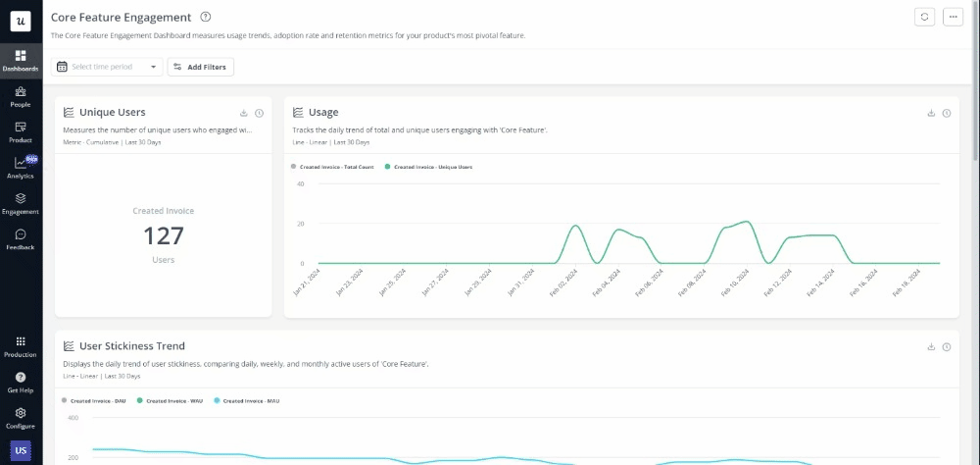Click the Userpilot logo in sidebar
The image size is (980, 465).
pos(21,21)
